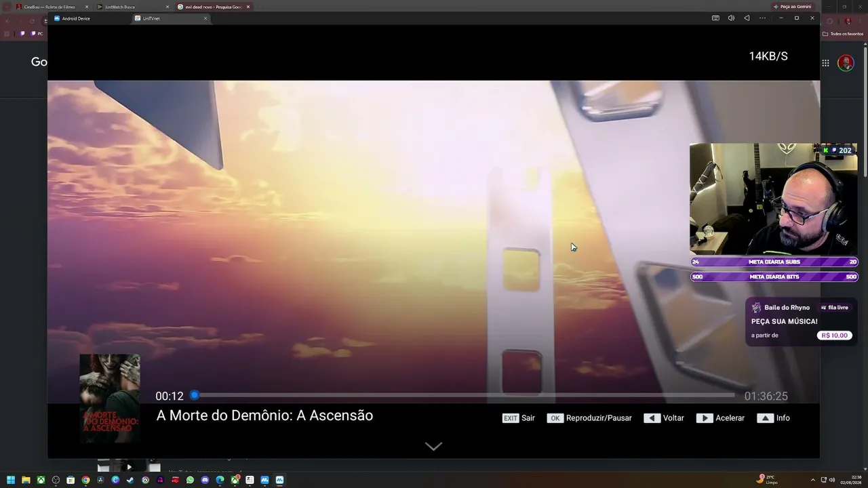Toggle the volume icon in the Android Device toolbar
868x488 pixels.
pos(731,18)
